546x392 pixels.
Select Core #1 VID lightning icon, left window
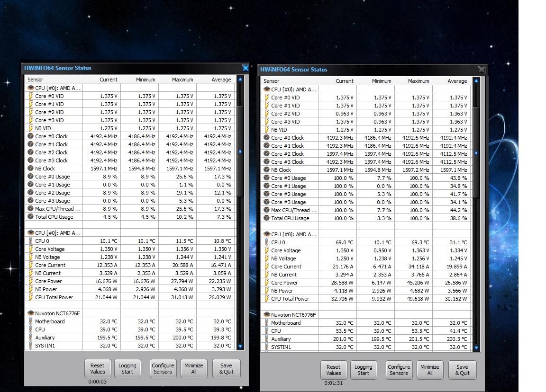click(31, 104)
